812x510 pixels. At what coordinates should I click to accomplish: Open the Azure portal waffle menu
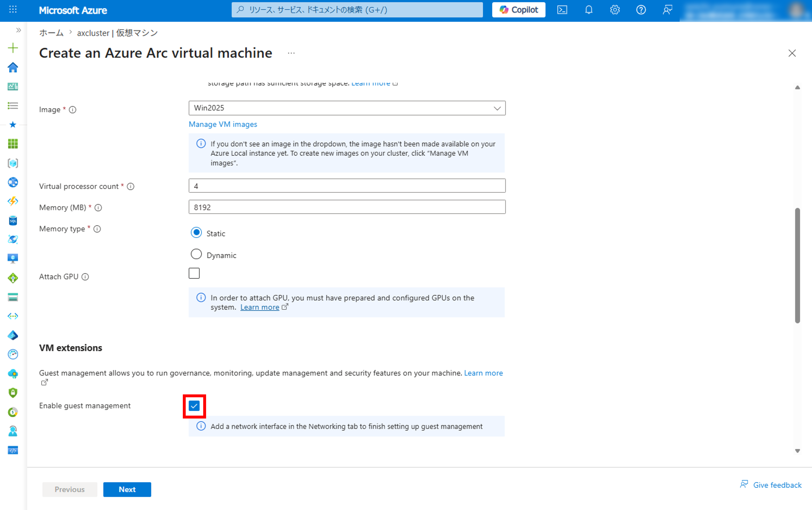coord(13,9)
